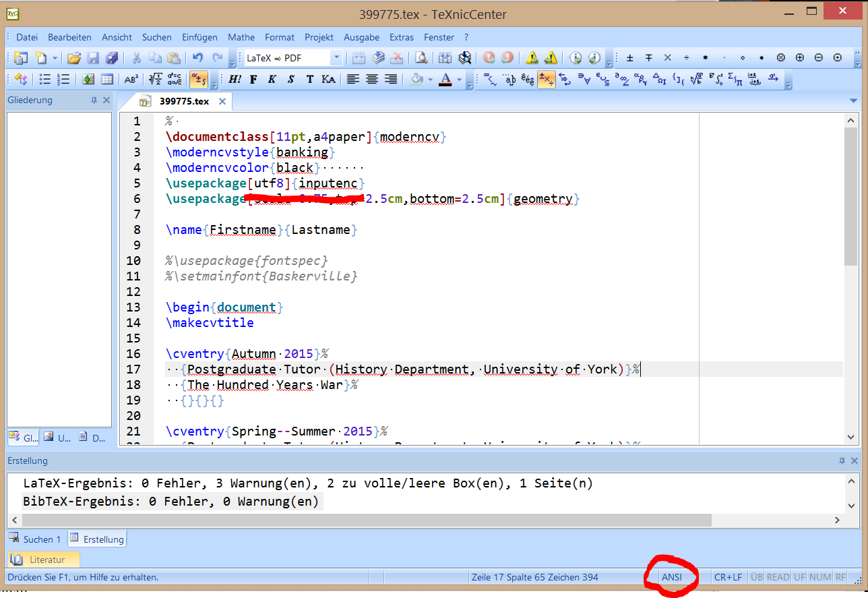Click the Insert picture icon
This screenshot has height=598, width=868.
point(88,80)
